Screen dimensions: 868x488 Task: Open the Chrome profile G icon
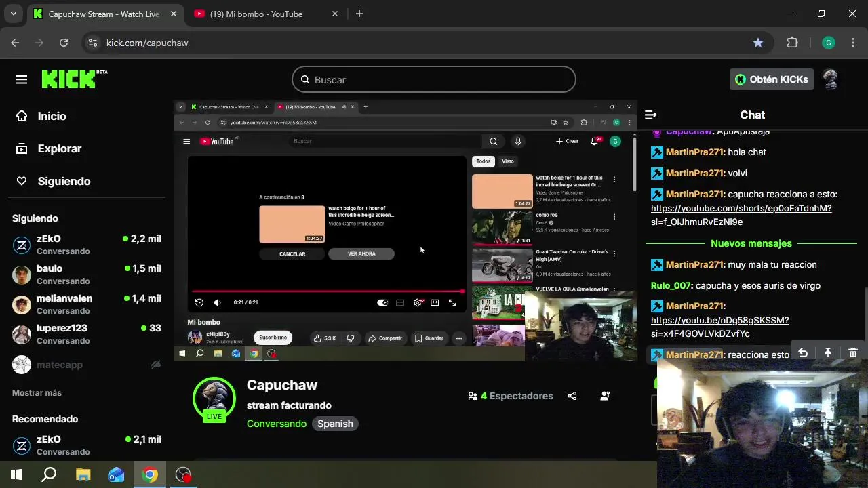[828, 43]
